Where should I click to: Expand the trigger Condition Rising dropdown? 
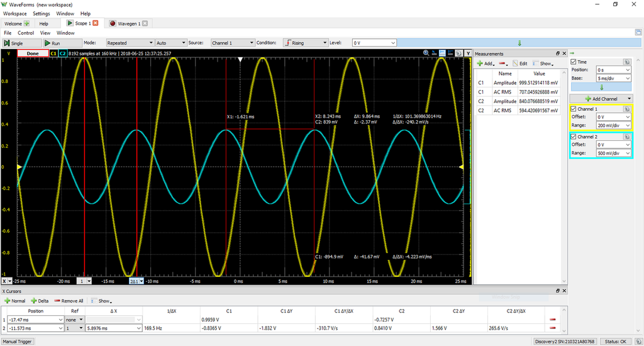point(305,43)
